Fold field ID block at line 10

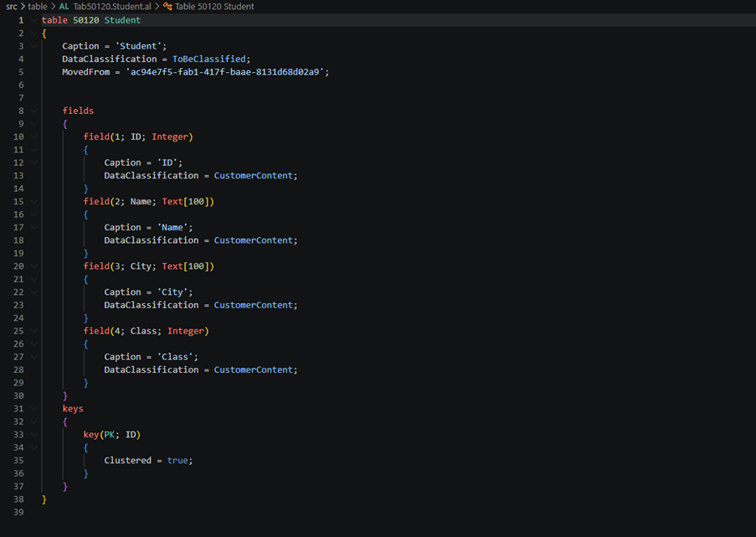coord(33,137)
